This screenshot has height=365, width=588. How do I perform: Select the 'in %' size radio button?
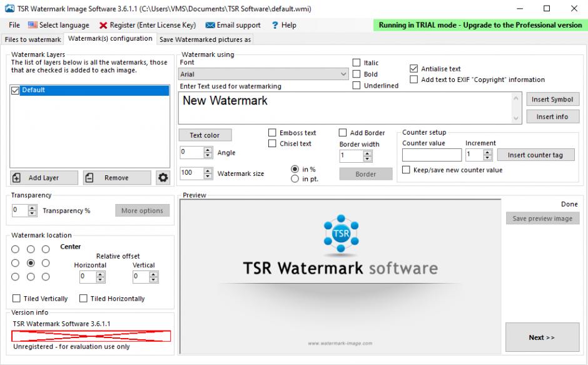pyautogui.click(x=295, y=170)
